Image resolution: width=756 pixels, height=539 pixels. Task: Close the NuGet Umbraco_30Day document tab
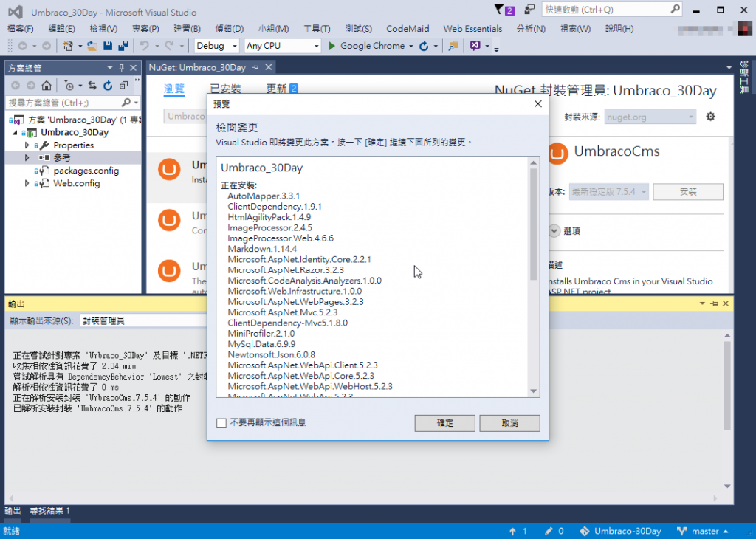(x=269, y=67)
